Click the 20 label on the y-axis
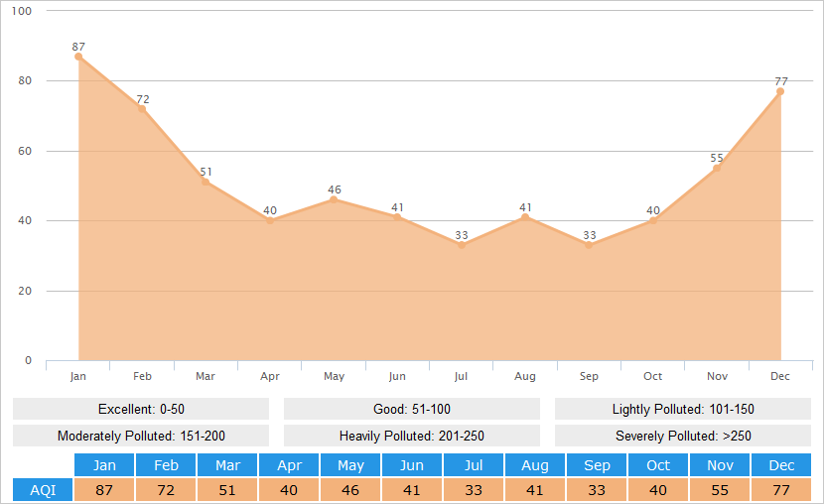824x504 pixels. coord(25,291)
